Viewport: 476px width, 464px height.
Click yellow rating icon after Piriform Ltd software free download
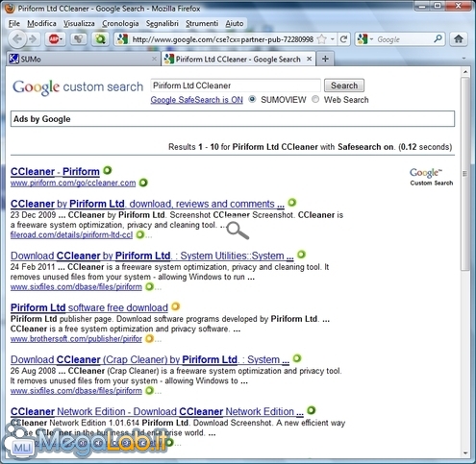(x=175, y=306)
